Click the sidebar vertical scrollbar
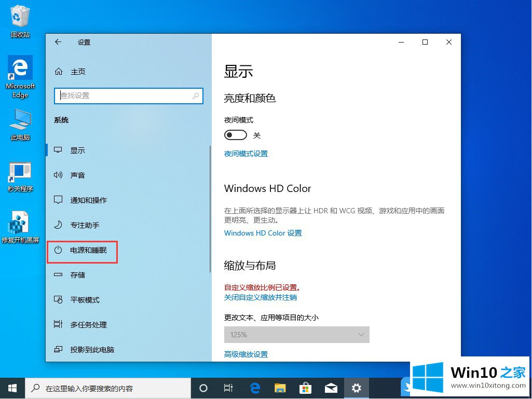This screenshot has height=399, width=532. (x=210, y=209)
